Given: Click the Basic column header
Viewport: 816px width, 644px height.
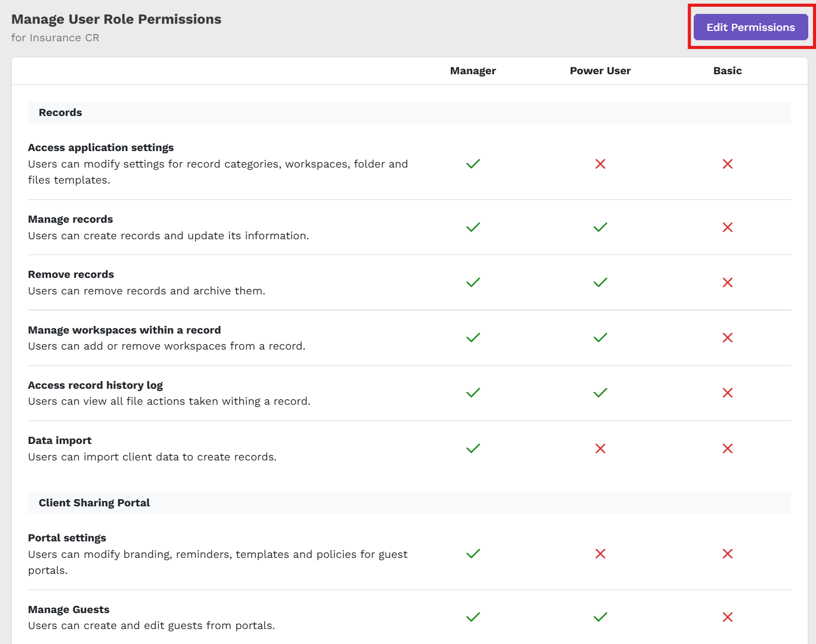Looking at the screenshot, I should coord(728,71).
